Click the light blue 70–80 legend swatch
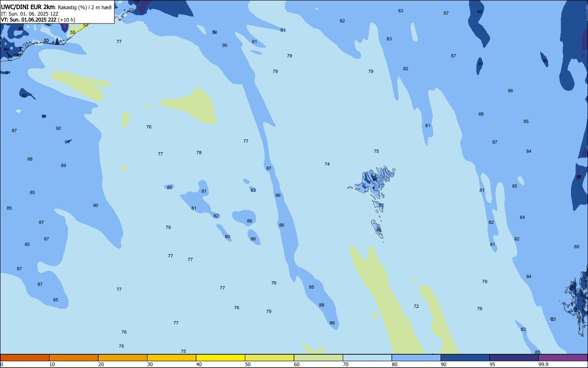The image size is (588, 368). point(367,357)
